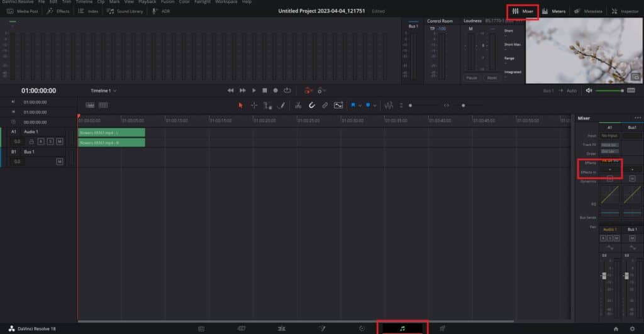644x334 pixels.
Task: Open the A1 Input No Input dropdown
Action: tap(609, 136)
